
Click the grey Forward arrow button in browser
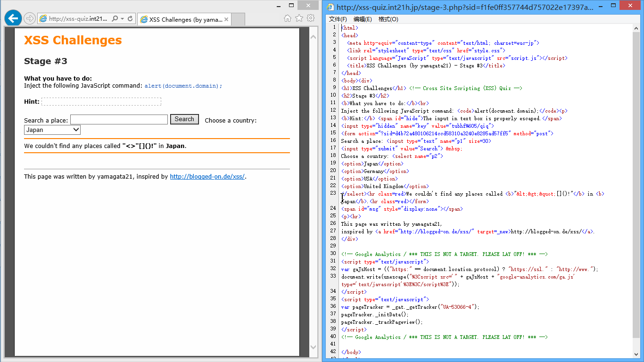pos(29,18)
